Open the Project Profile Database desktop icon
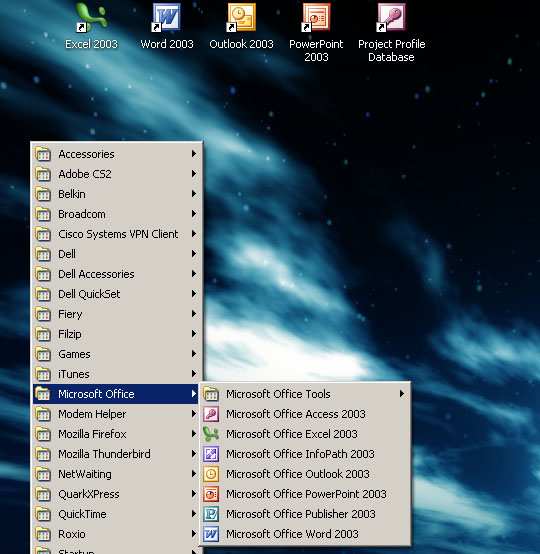The width and height of the screenshot is (540, 554). click(x=391, y=17)
